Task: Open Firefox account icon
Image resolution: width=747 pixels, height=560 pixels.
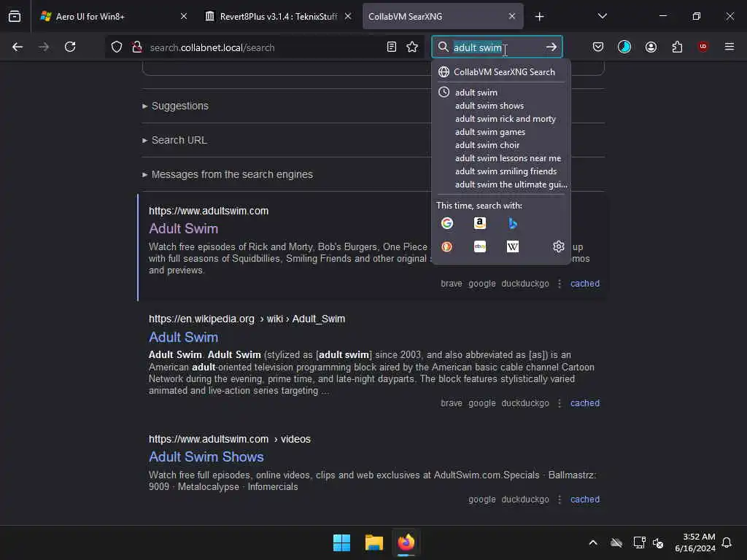Action: [651, 47]
